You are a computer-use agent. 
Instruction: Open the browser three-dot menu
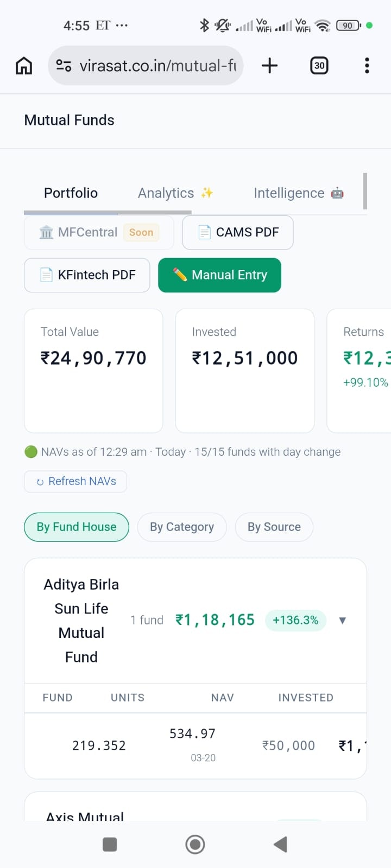(367, 66)
